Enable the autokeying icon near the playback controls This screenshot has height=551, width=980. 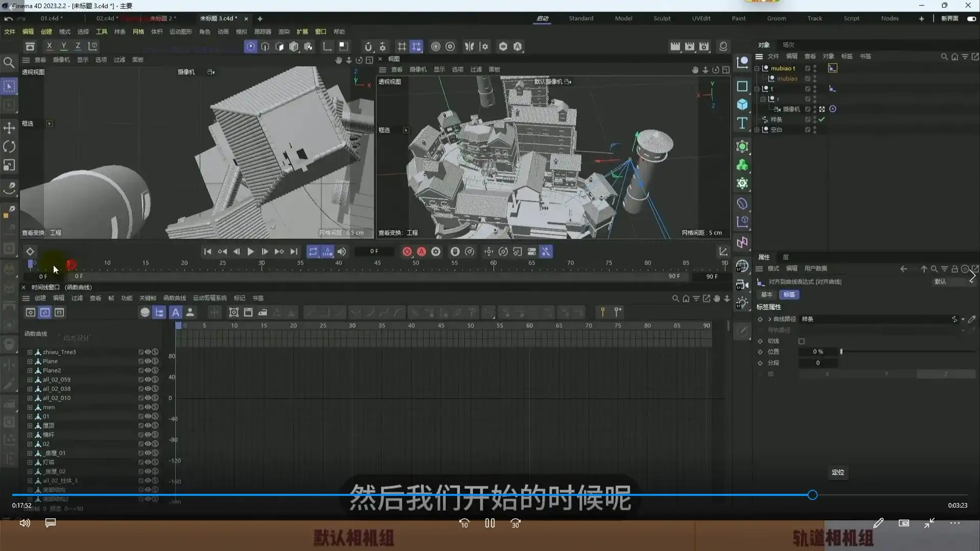(421, 251)
